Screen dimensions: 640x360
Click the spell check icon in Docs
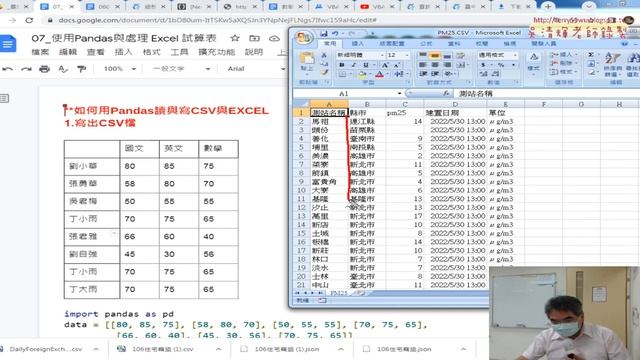(x=62, y=69)
